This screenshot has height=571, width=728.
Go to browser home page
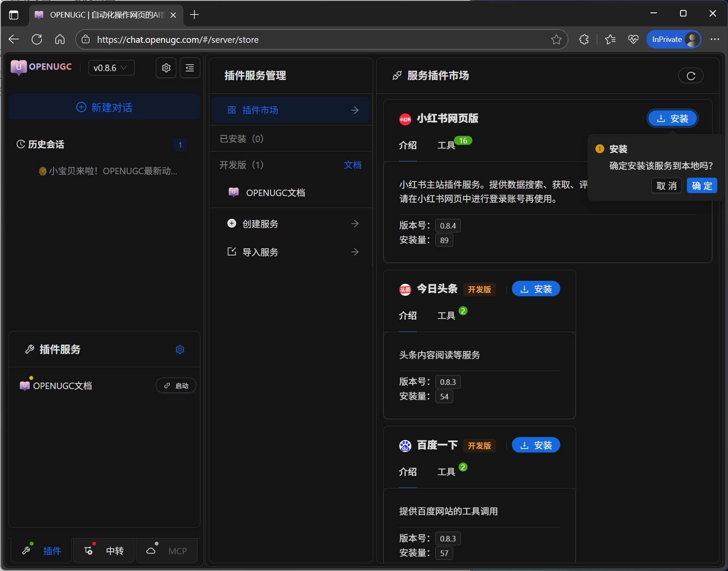60,39
